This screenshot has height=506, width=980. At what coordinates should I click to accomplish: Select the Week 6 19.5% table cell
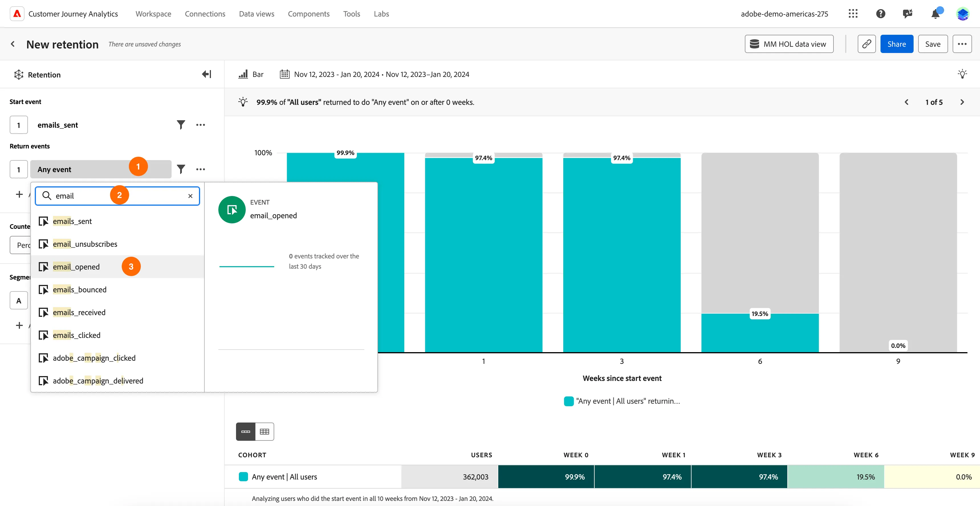tap(836, 477)
